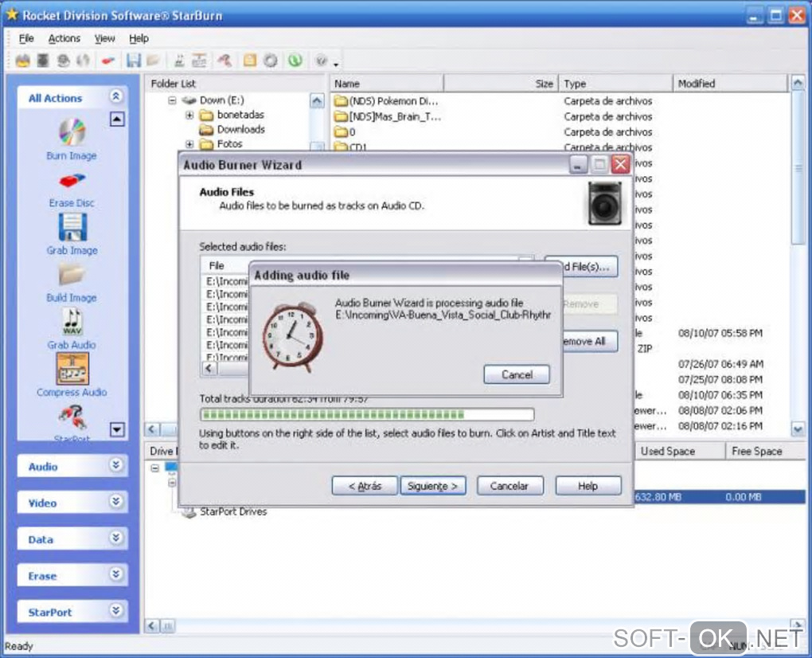Open the Help menu
This screenshot has height=658, width=812.
click(x=139, y=38)
